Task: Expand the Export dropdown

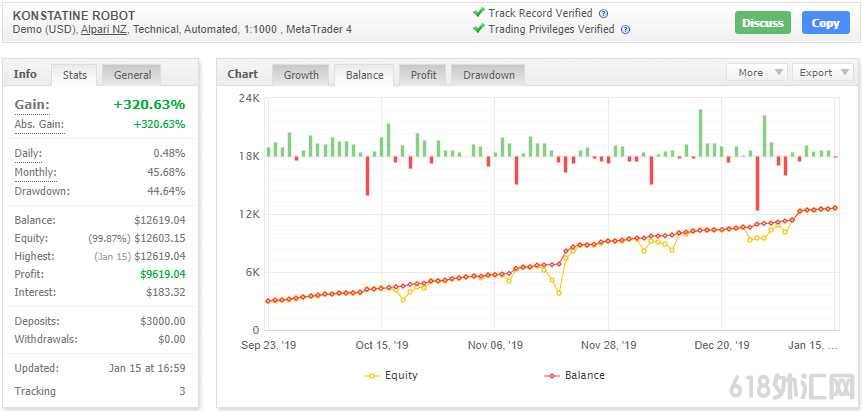Action: [x=822, y=73]
